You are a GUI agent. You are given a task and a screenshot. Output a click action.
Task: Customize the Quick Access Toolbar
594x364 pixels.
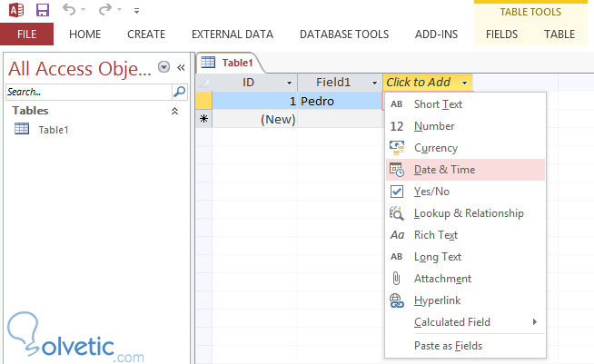pyautogui.click(x=137, y=11)
